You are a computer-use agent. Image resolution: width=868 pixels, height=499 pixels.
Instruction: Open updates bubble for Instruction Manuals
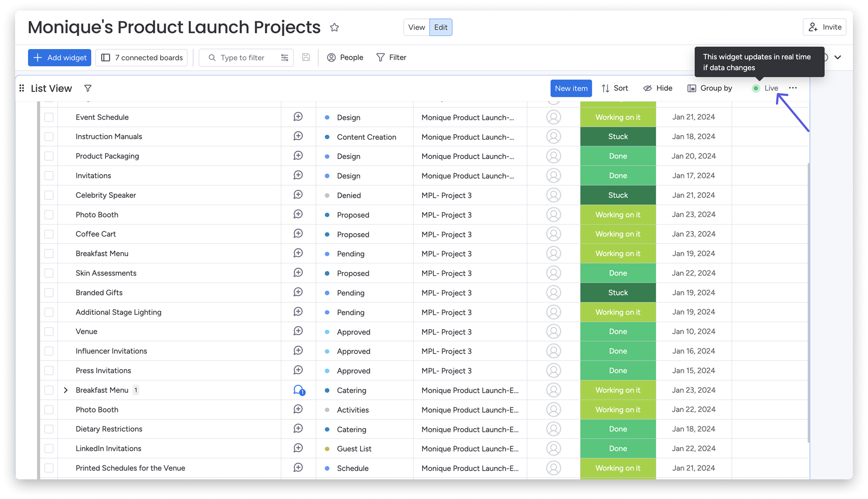click(298, 136)
